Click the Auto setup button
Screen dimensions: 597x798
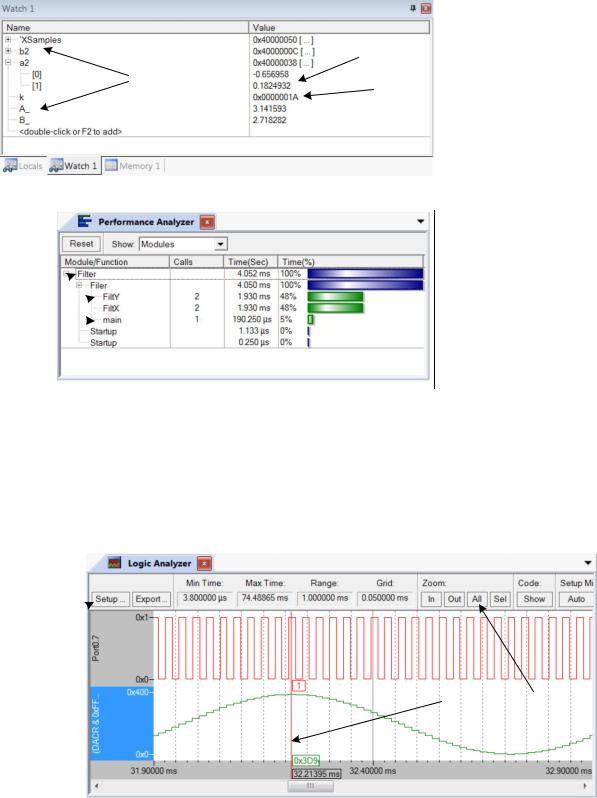(576, 599)
